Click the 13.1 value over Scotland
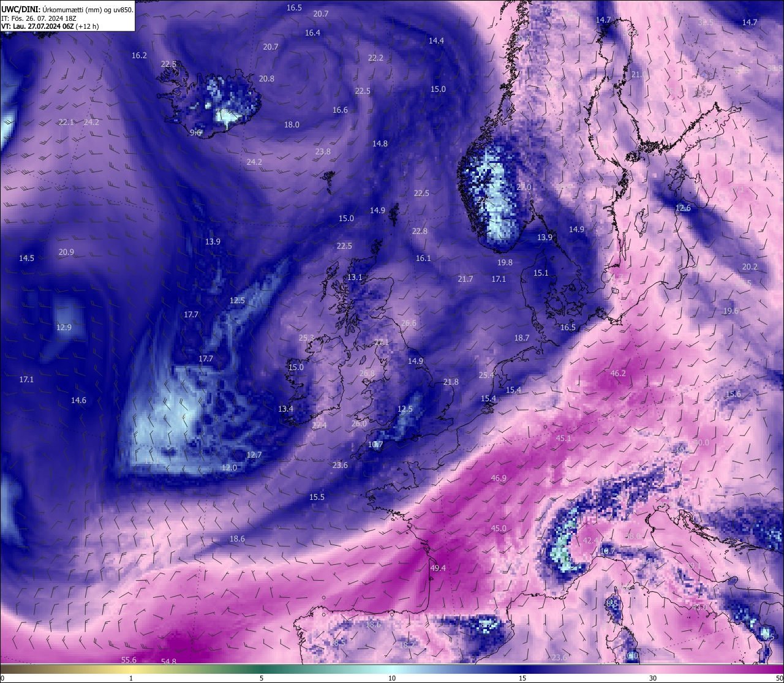This screenshot has height=683, width=784. 355,277
